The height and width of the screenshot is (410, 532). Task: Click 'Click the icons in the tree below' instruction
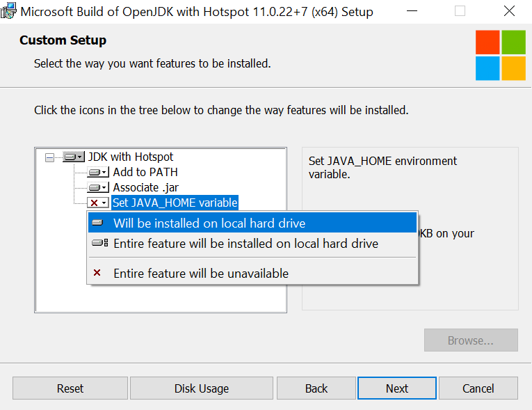pos(221,110)
